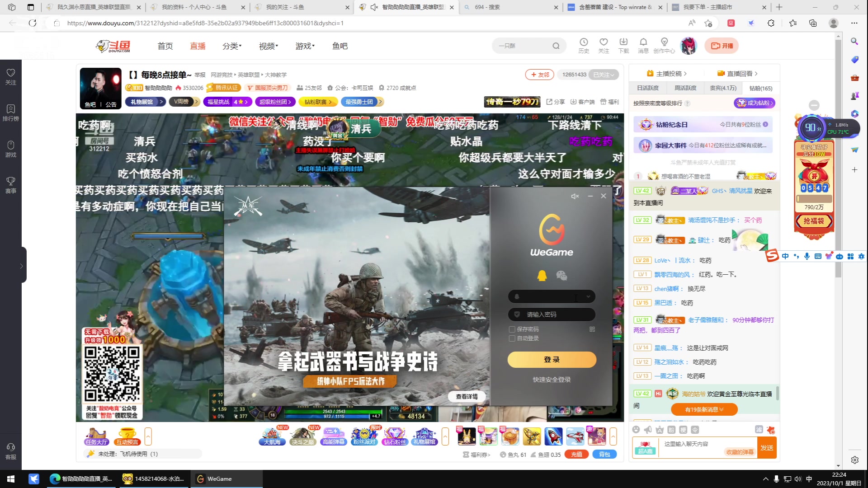
Task: Open 大航海 icon below the video
Action: coord(273,436)
